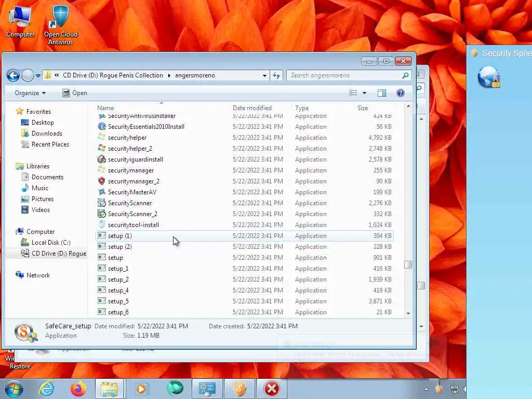Select the SecurityMasterAV file icon
Viewport: 532px width, 399px height.
(101, 192)
